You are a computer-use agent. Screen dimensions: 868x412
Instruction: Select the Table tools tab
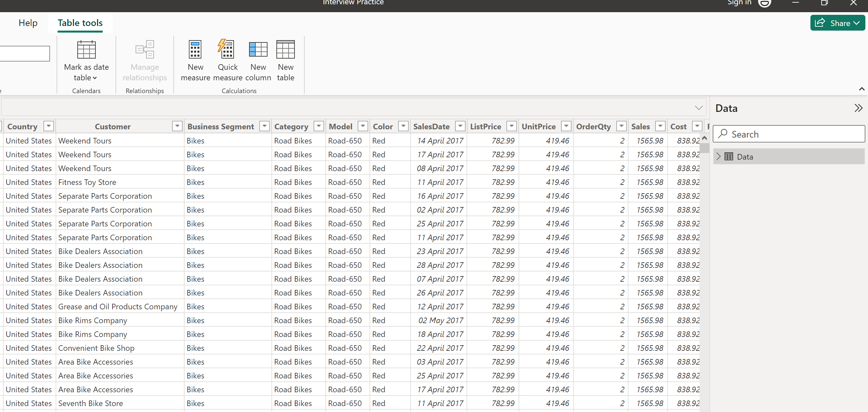[80, 23]
